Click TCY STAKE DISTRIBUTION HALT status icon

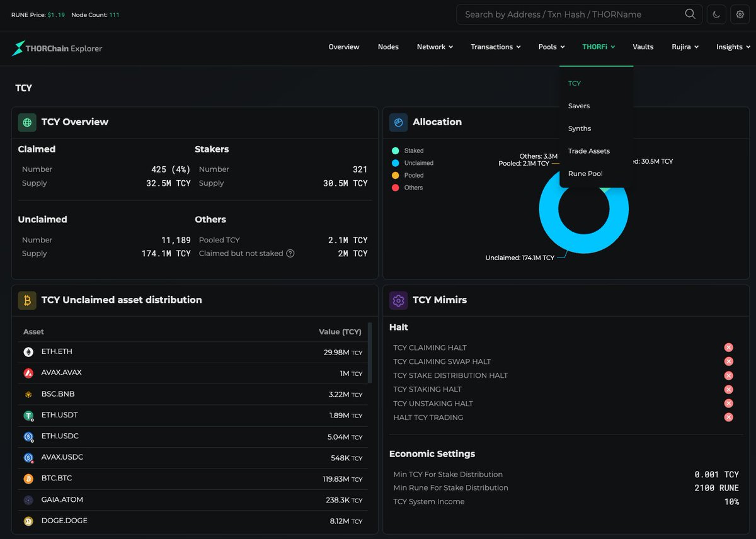click(728, 375)
